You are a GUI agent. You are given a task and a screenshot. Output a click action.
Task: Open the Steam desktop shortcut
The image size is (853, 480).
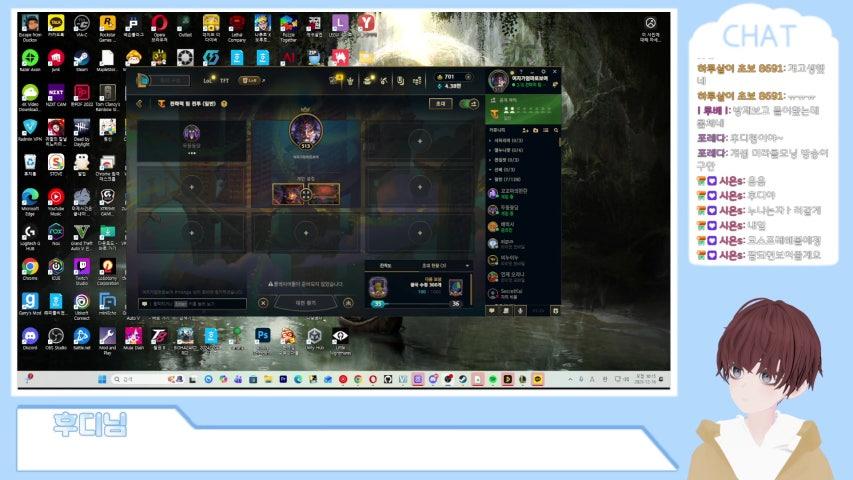pos(82,60)
